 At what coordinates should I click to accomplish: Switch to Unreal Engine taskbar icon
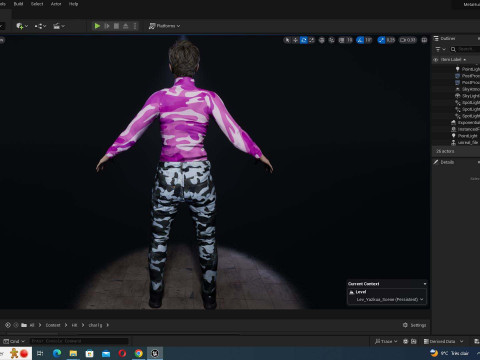(155, 353)
